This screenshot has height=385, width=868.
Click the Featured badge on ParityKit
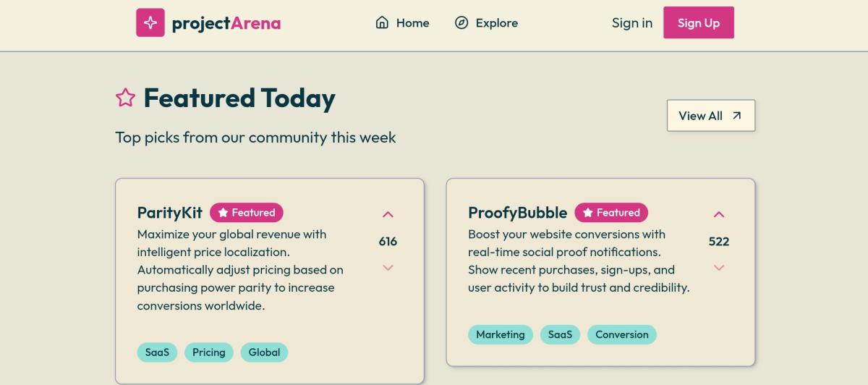(247, 213)
